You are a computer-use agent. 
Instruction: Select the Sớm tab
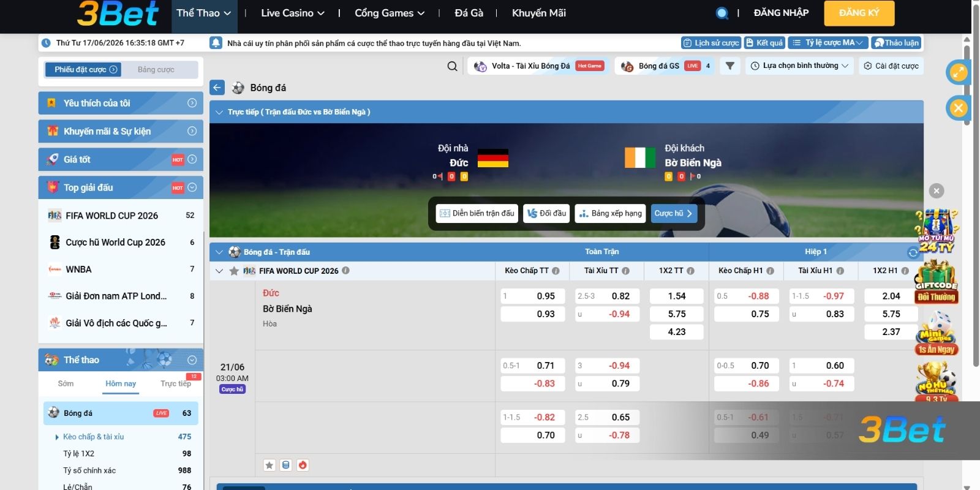click(66, 384)
